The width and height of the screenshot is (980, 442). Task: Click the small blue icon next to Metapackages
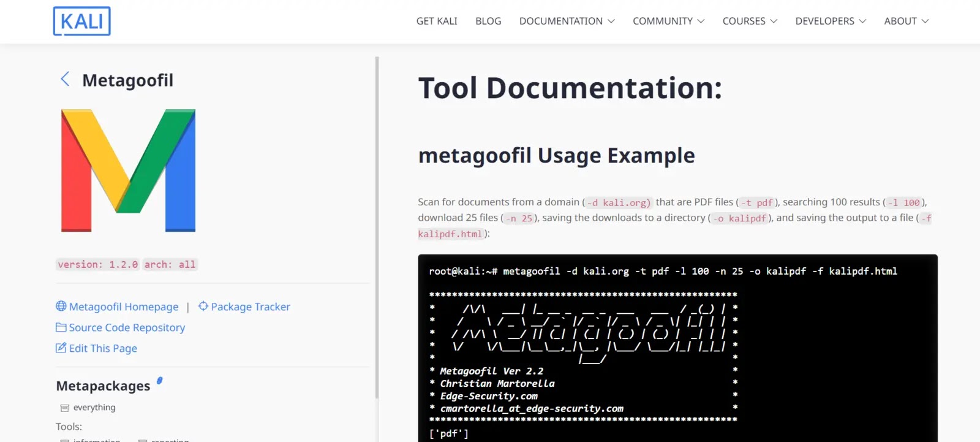[x=160, y=381]
